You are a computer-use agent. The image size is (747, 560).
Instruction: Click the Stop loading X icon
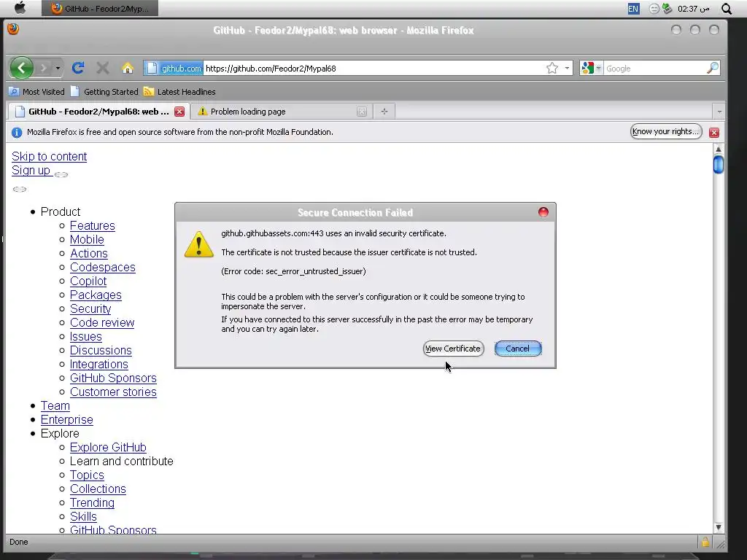tap(102, 68)
